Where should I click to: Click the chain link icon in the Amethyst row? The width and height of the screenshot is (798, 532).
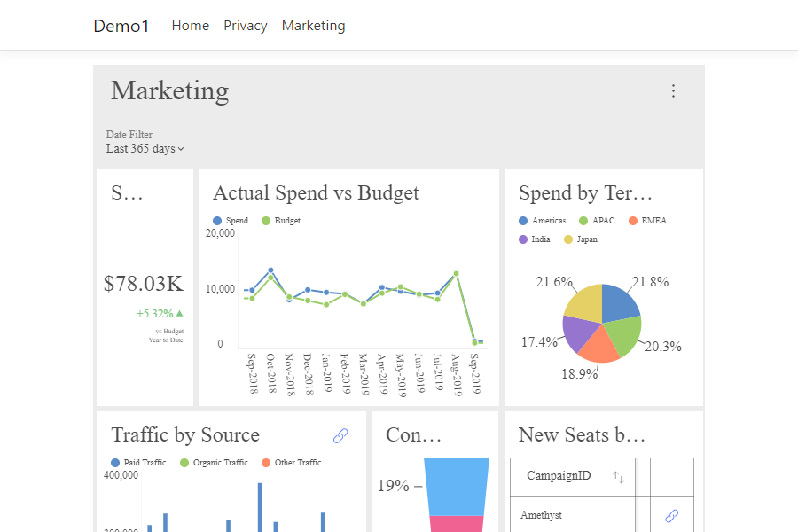point(671,515)
